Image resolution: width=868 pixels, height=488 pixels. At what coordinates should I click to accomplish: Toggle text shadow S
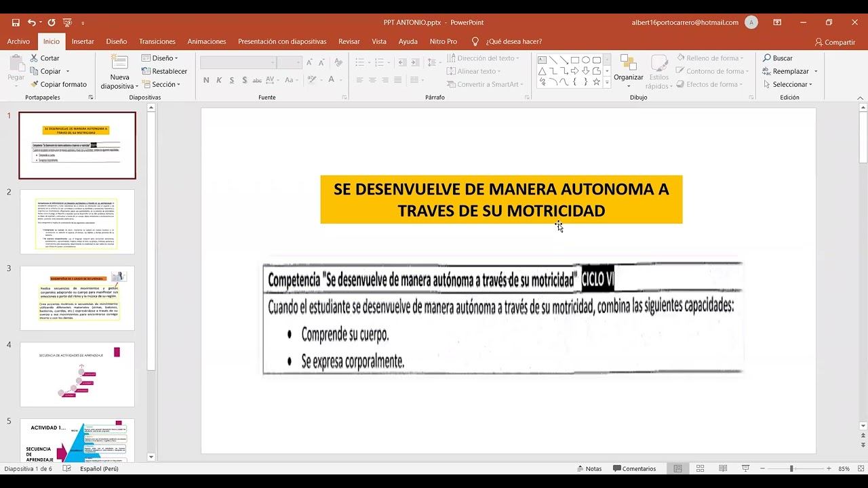click(x=245, y=80)
